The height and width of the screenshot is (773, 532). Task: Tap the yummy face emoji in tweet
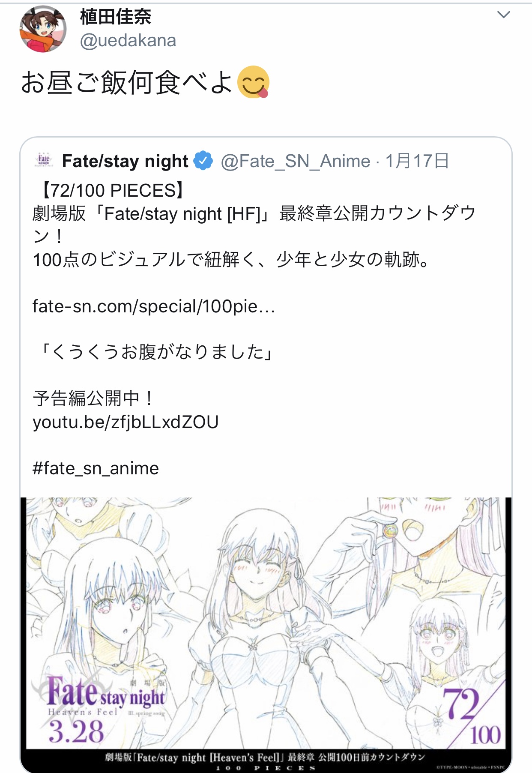pos(253,82)
